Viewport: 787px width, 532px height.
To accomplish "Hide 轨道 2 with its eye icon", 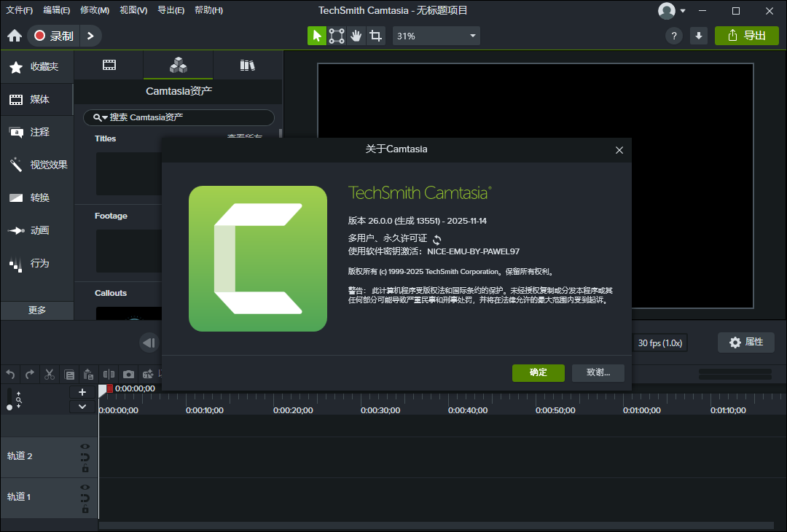I will pyautogui.click(x=85, y=446).
